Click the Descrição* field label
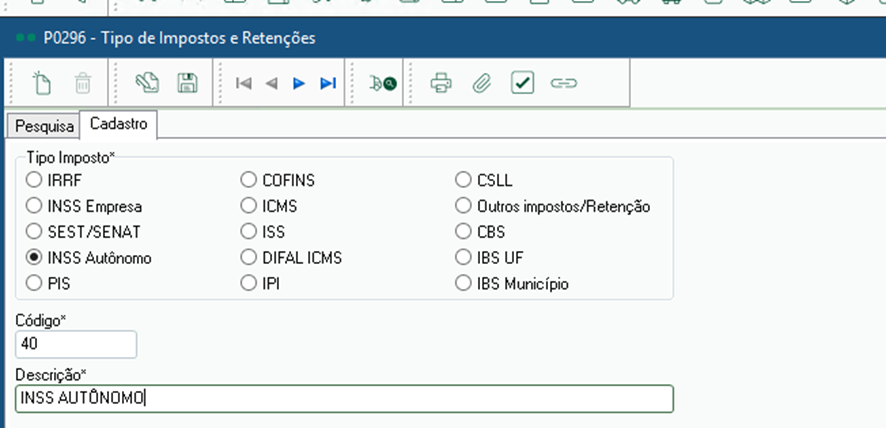 [x=51, y=374]
